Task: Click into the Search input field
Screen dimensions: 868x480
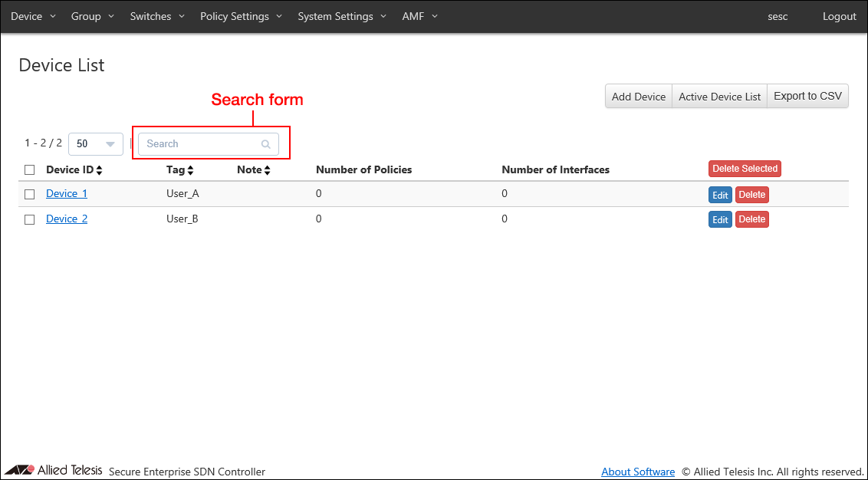Action: click(x=201, y=144)
